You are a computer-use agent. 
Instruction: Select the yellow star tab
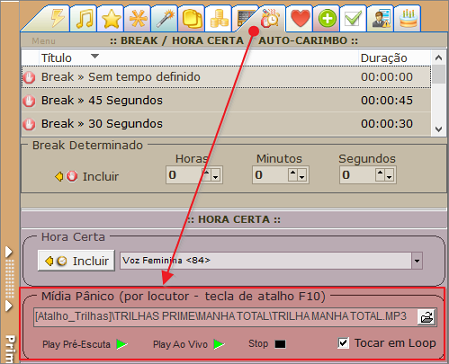pyautogui.click(x=111, y=18)
